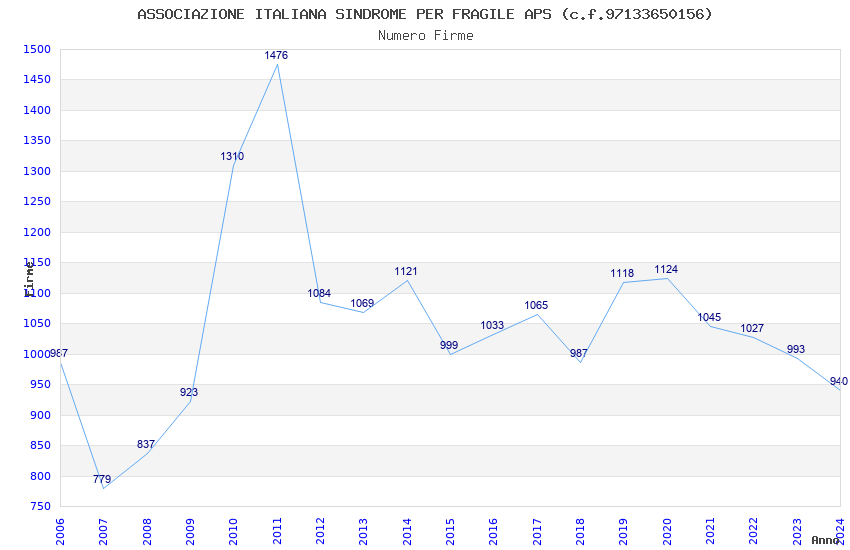Screen dimensions: 850x550
Task: Select the peak data label 1476
Action: 276,55
